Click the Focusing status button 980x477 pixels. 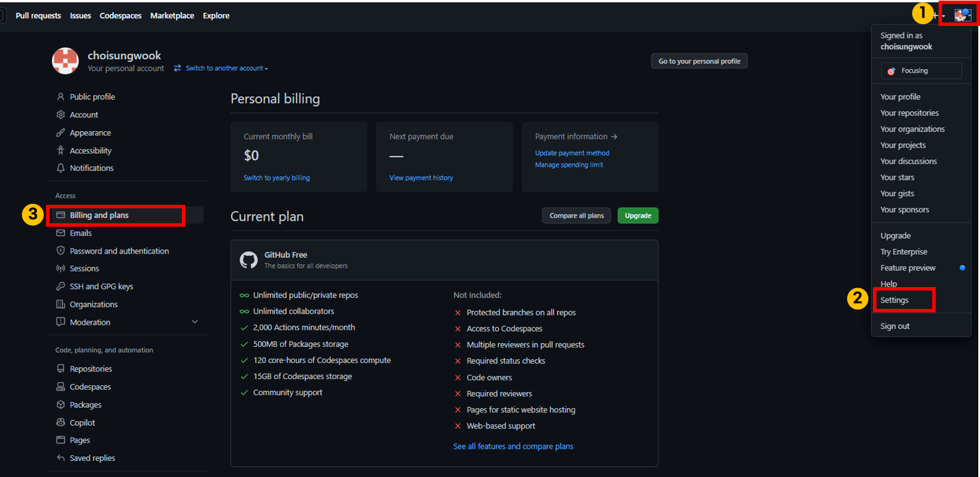tap(921, 71)
